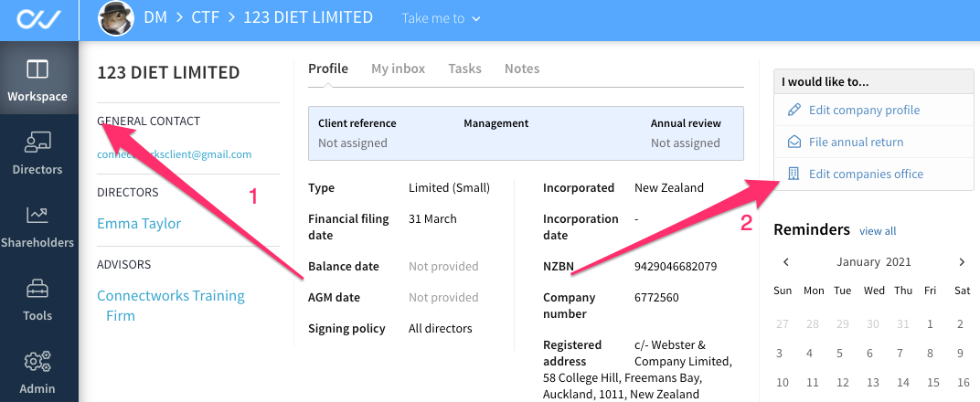Select December 27 on the calendar

point(782,323)
